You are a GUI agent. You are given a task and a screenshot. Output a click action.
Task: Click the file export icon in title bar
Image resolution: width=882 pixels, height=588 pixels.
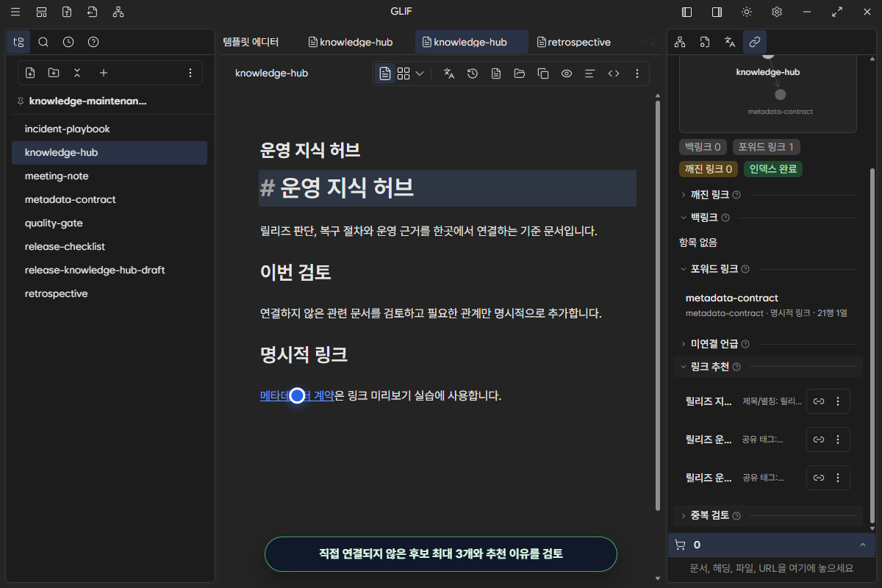67,12
